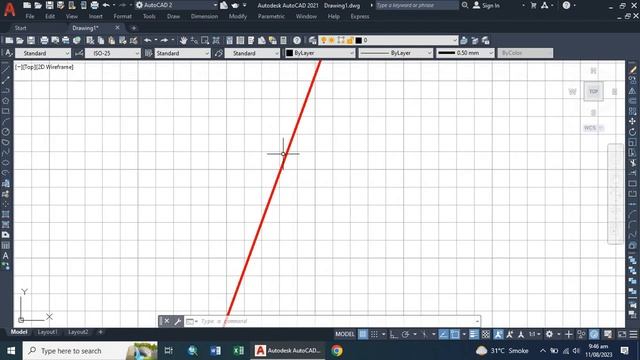Screen dimensions: 640x360
Task: Open the 0.50 mm lineweight dropdown
Action: click(465, 53)
